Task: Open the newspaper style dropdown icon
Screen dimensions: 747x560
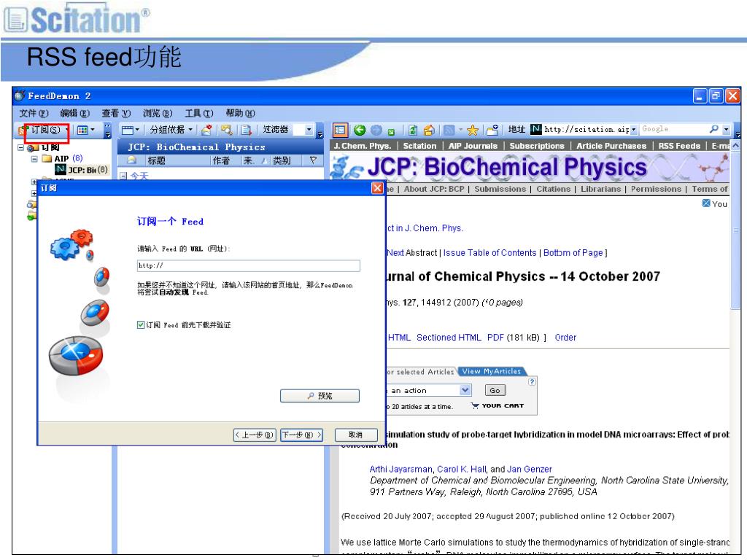Action: (130, 130)
